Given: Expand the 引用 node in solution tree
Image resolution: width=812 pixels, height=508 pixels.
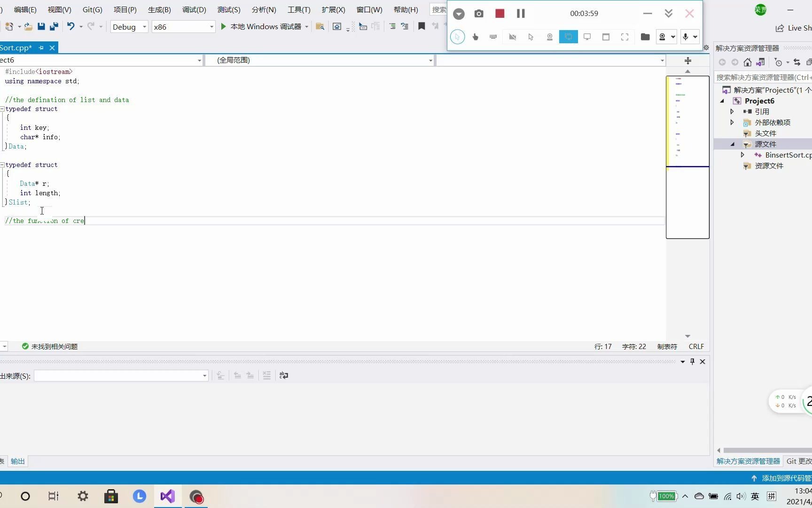Looking at the screenshot, I should point(732,111).
